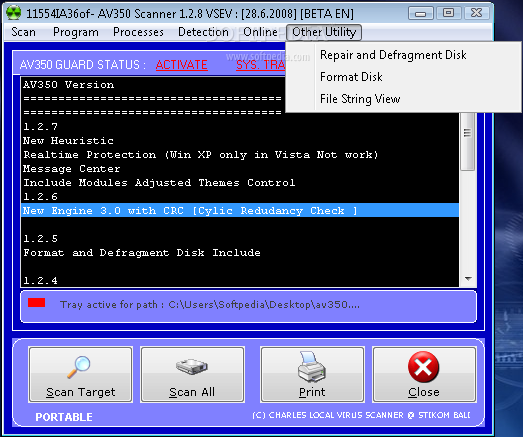Image resolution: width=523 pixels, height=437 pixels.
Task: Select the '1.2.4' version line
Action: pos(240,280)
